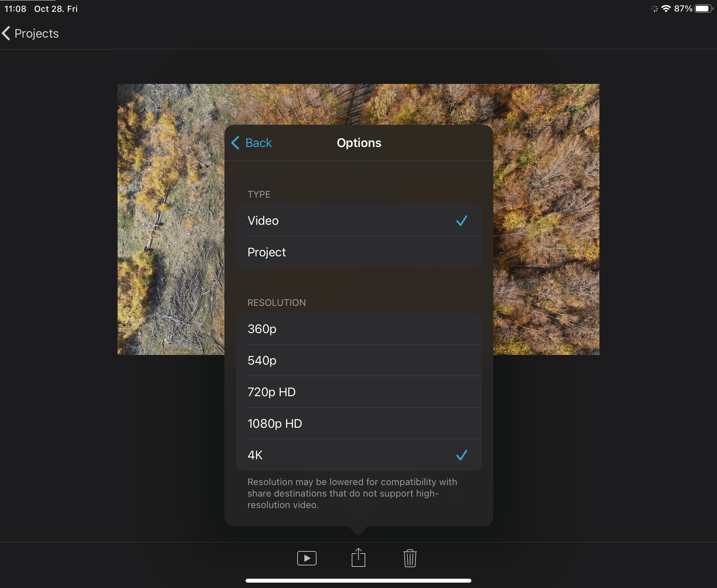The height and width of the screenshot is (588, 717).
Task: Select Video export type
Action: click(358, 220)
